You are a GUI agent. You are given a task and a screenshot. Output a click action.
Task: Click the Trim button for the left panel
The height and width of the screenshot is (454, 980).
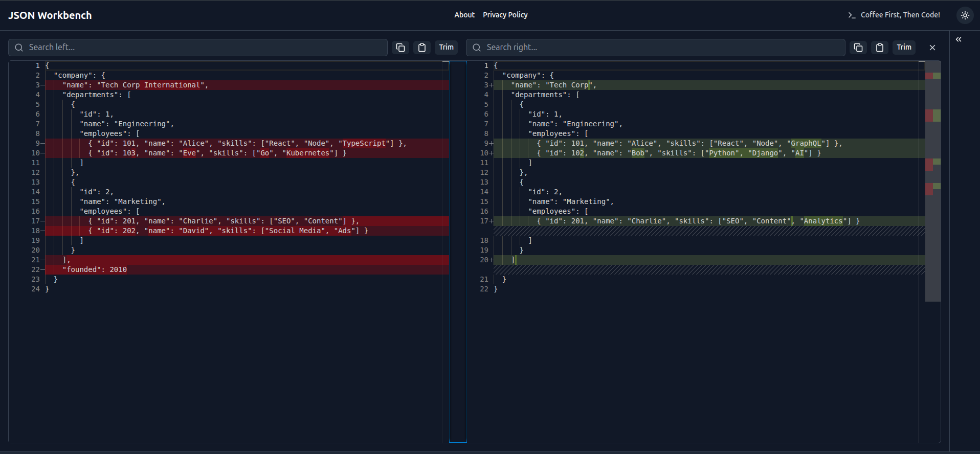coord(447,48)
